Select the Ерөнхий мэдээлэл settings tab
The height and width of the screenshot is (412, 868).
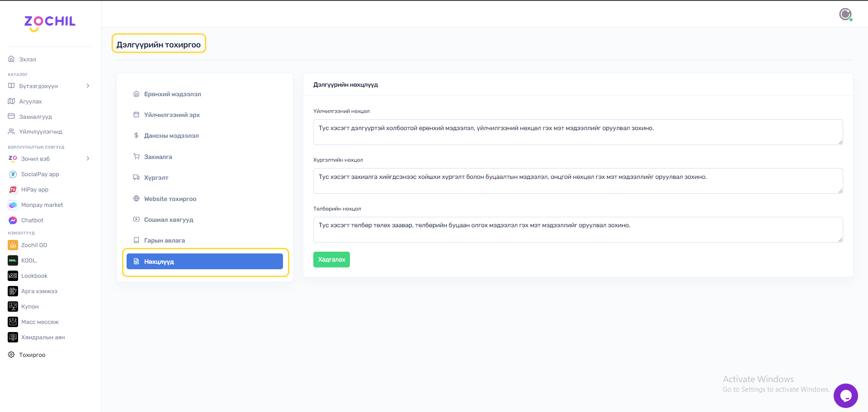point(172,94)
